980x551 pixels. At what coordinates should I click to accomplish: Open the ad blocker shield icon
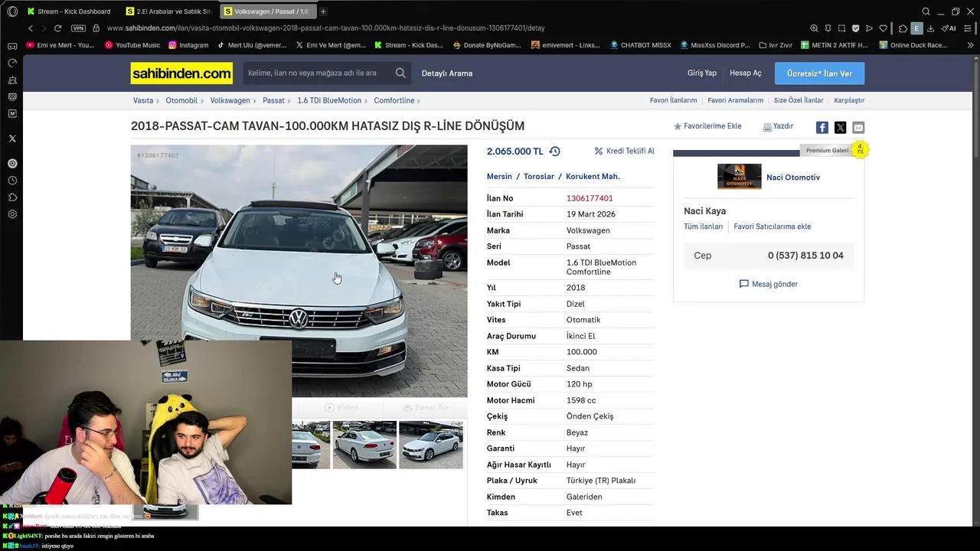pyautogui.click(x=855, y=28)
